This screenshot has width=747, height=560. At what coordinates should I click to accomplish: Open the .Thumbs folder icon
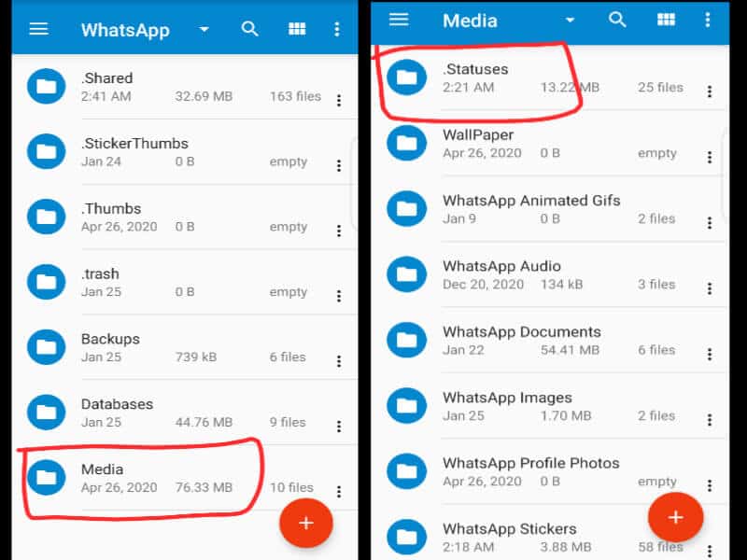point(46,217)
